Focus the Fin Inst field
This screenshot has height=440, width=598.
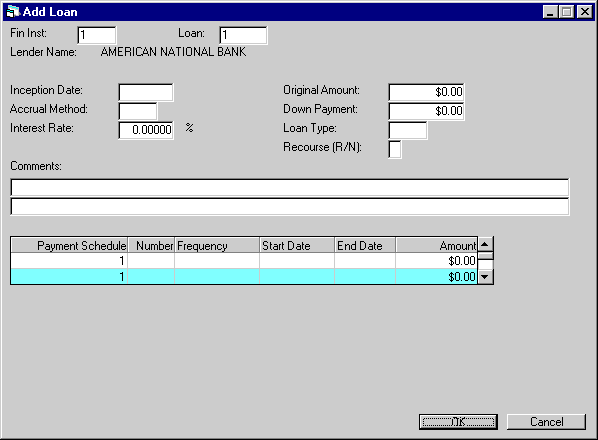coord(97,35)
